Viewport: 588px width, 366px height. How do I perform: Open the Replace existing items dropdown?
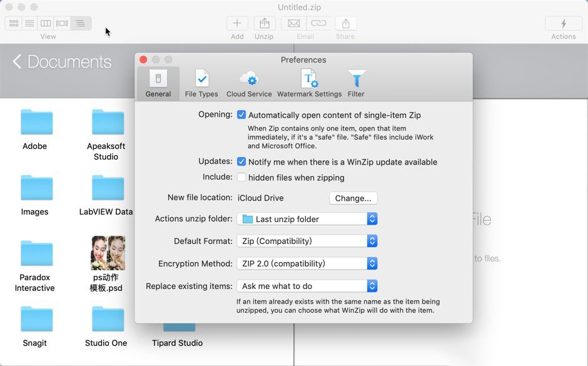tap(307, 286)
